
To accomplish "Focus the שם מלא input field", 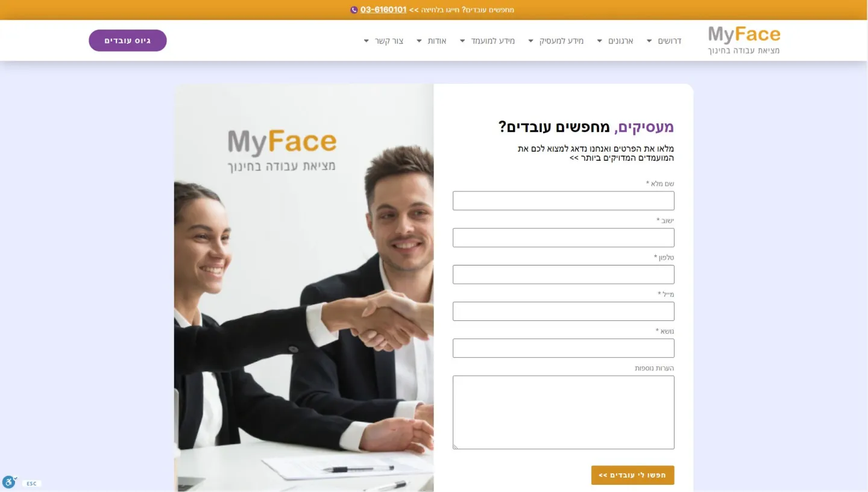I will coord(564,201).
